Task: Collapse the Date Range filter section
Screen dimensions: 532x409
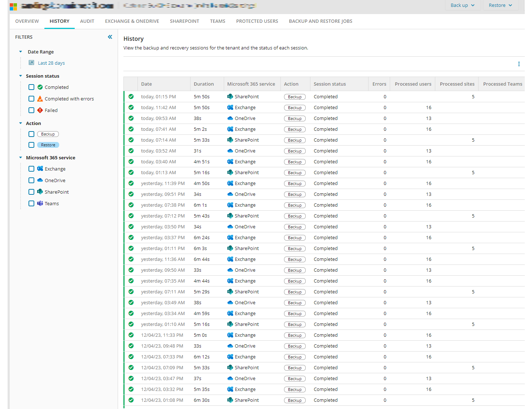Action: tap(21, 52)
